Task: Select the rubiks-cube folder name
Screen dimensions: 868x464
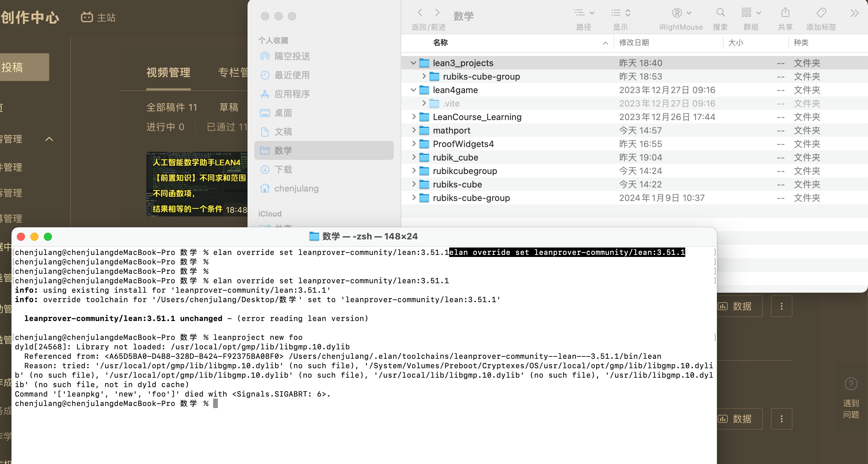Action: [457, 184]
